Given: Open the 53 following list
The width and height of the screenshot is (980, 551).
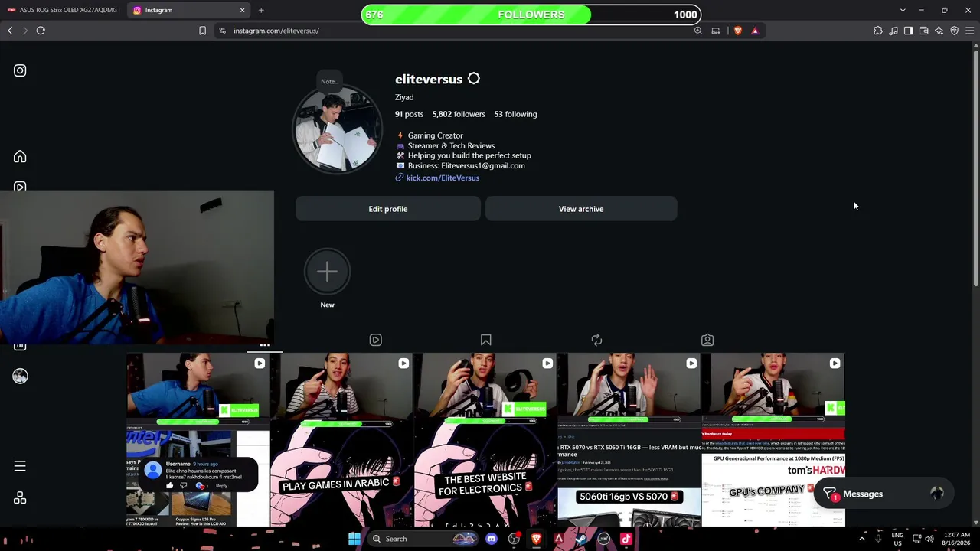Looking at the screenshot, I should (x=515, y=114).
